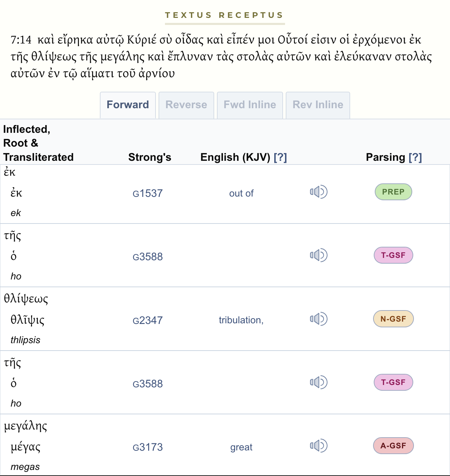
Task: Play audio pronunciation for ἐκ
Action: [319, 192]
